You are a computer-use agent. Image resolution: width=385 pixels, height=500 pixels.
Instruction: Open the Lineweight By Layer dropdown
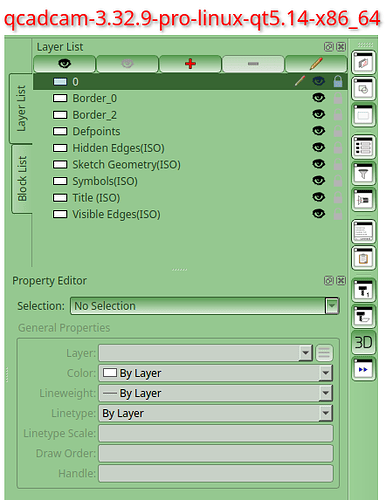215,393
